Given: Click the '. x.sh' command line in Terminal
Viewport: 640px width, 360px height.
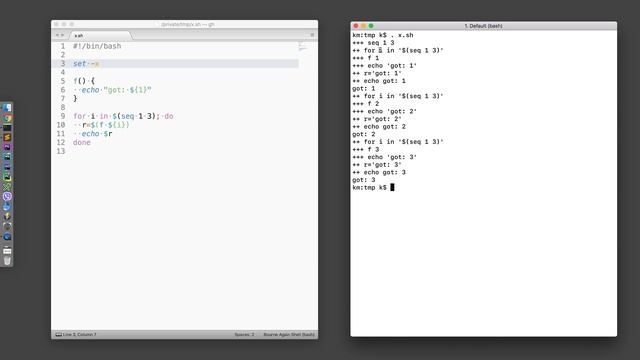Looking at the screenshot, I should tap(383, 35).
